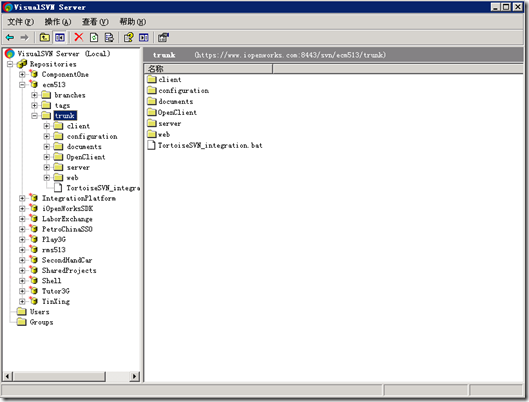
Task: Select TortoiseSVN_integration.bat file in list
Action: [x=210, y=145]
